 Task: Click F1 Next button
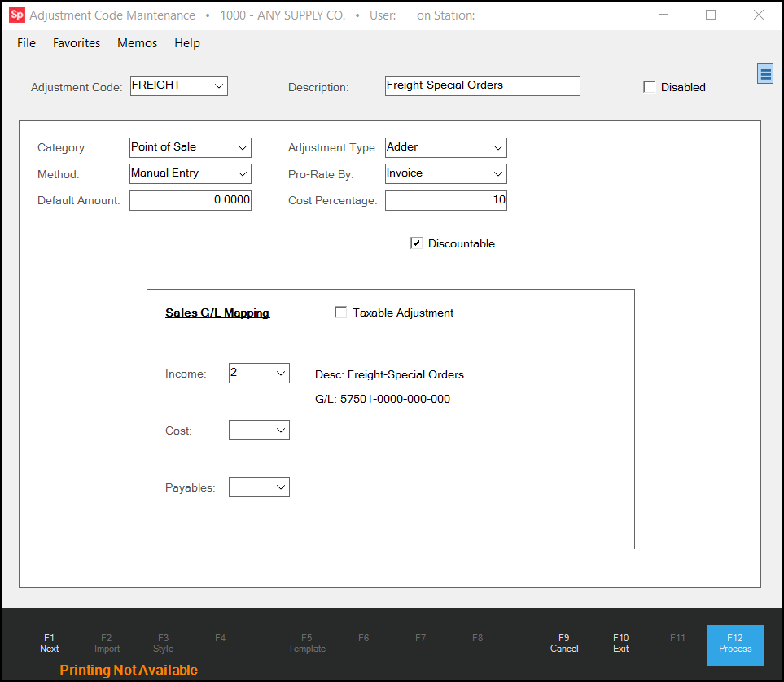pos(49,643)
